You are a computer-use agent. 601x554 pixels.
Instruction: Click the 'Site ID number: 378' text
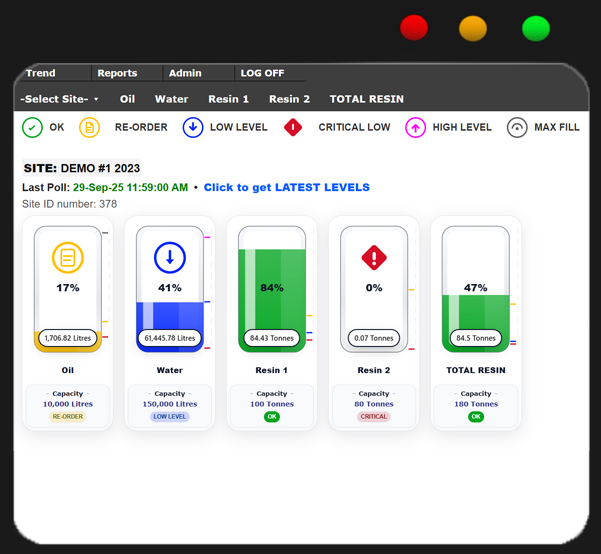pyautogui.click(x=69, y=204)
